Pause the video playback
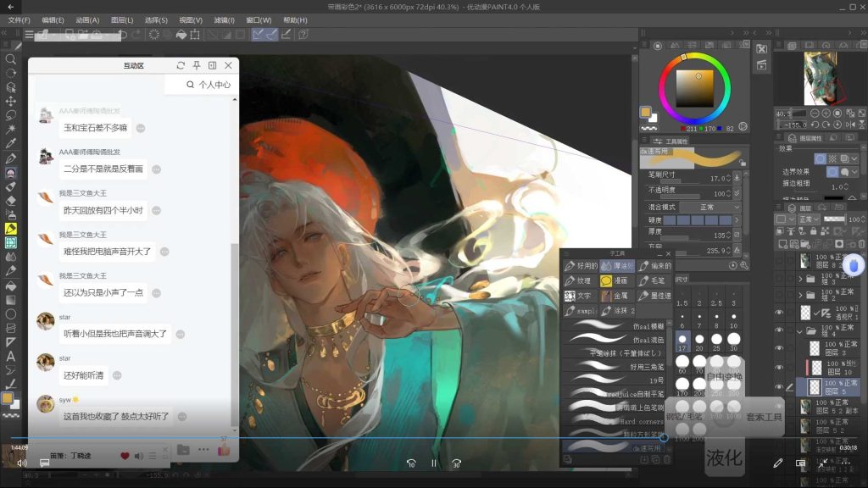 click(434, 463)
